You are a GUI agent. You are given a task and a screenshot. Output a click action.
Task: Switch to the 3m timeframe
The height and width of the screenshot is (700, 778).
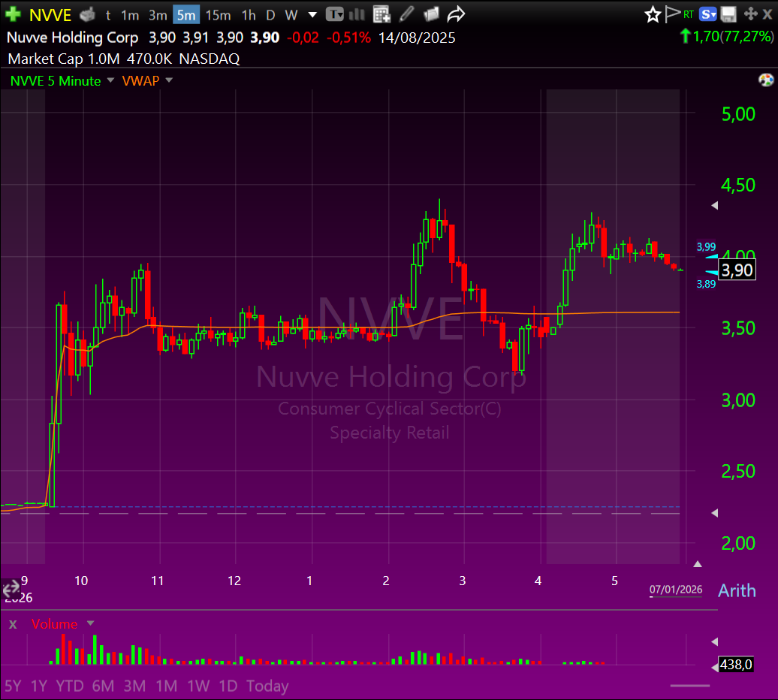point(158,15)
